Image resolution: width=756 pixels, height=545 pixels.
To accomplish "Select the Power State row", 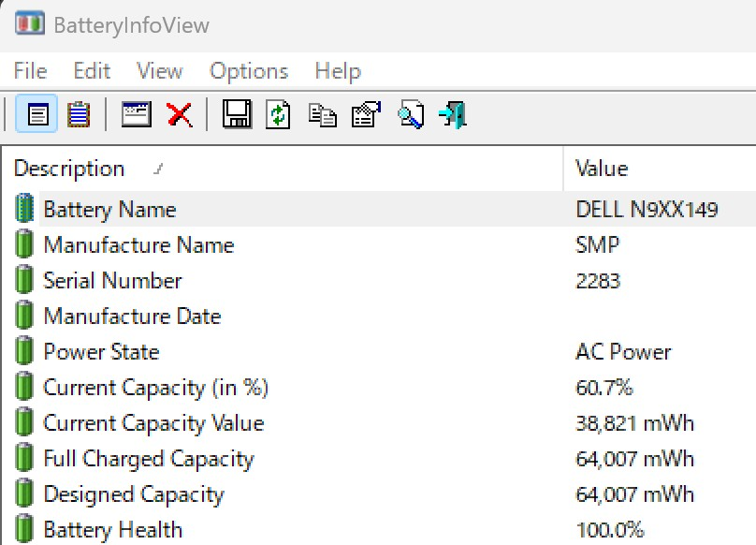I will click(x=380, y=351).
